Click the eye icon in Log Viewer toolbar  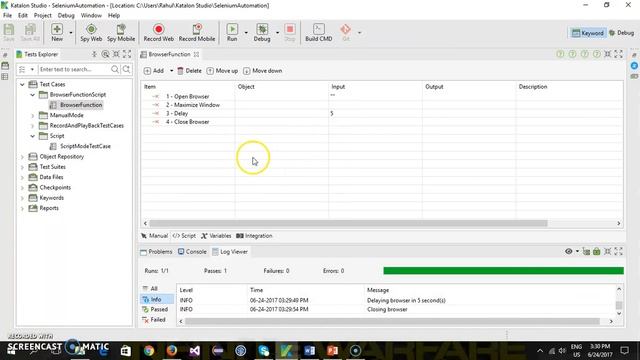[x=568, y=251]
